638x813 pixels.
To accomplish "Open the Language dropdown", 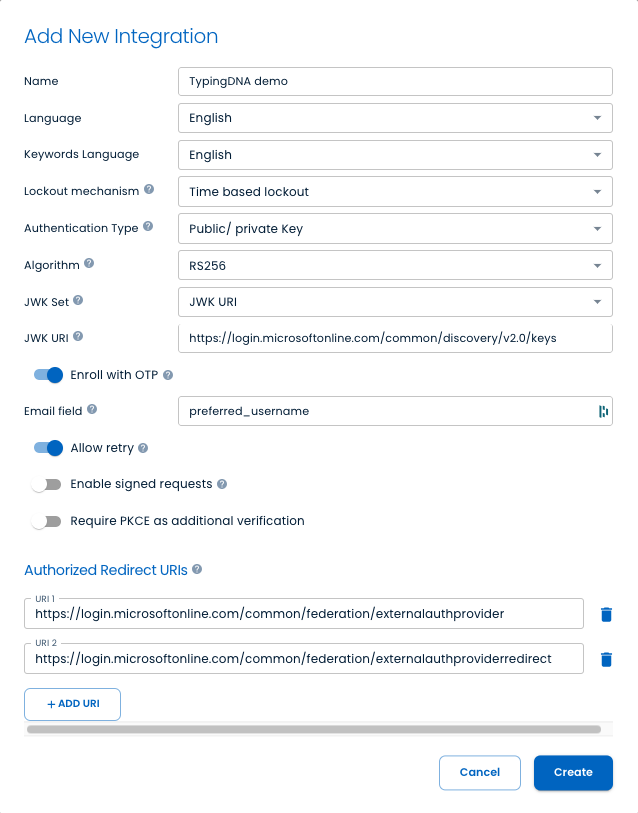I will click(x=394, y=118).
